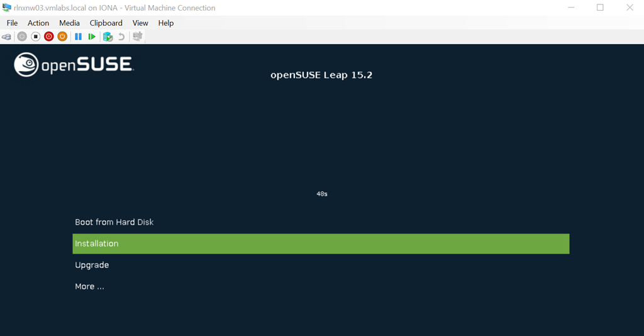Click the Enhanced Session toolbar icon
The height and width of the screenshot is (336, 644).
coord(138,36)
